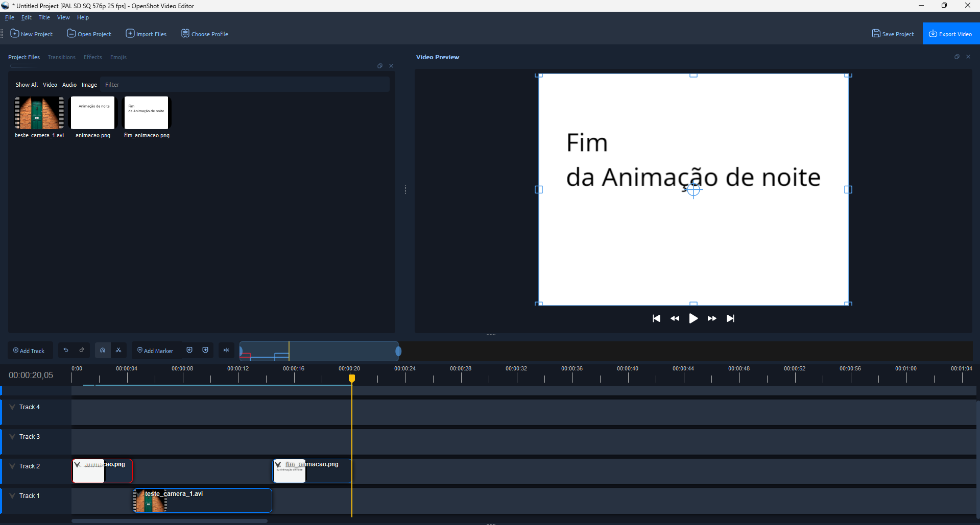Image resolution: width=980 pixels, height=525 pixels.
Task: Click the bottom-middle transform handle in preview
Action: point(694,304)
